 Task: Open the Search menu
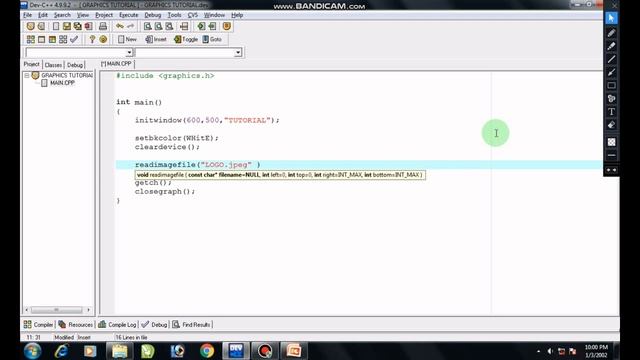point(62,15)
